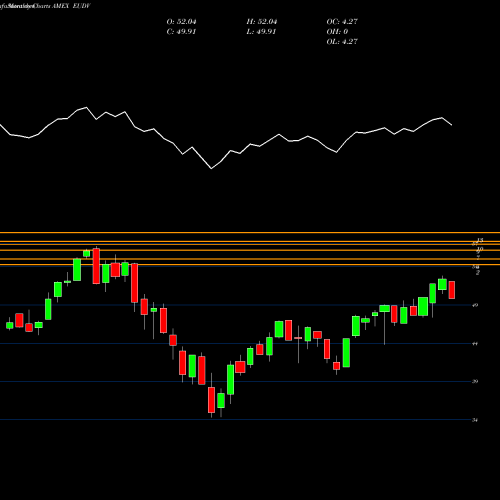Select the lowest red candlestick at the chart bottom
This screenshot has height=500, width=500.
(x=211, y=400)
